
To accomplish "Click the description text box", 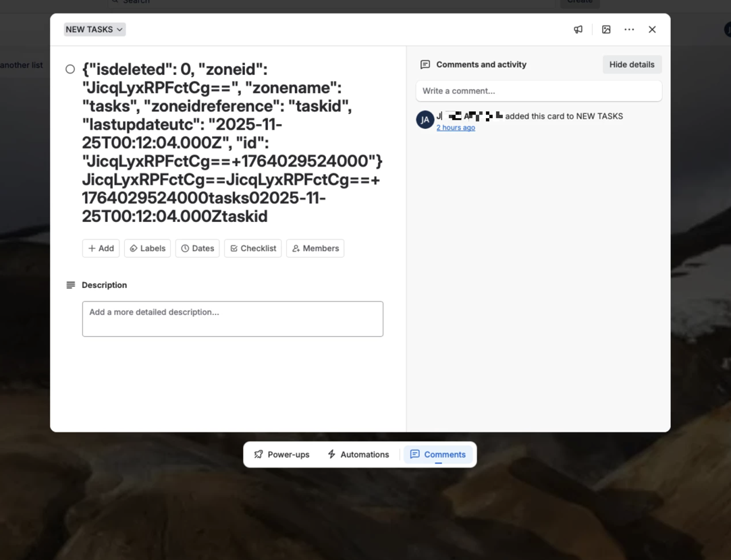I will click(232, 318).
